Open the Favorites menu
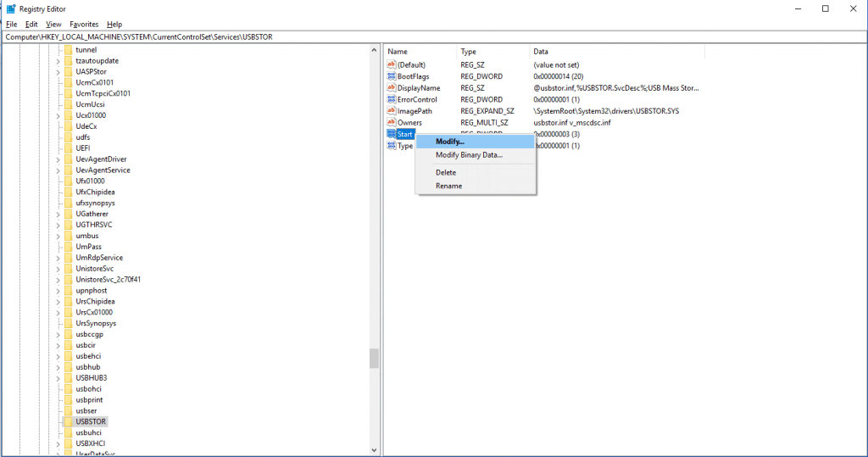The image size is (868, 457). 84,25
